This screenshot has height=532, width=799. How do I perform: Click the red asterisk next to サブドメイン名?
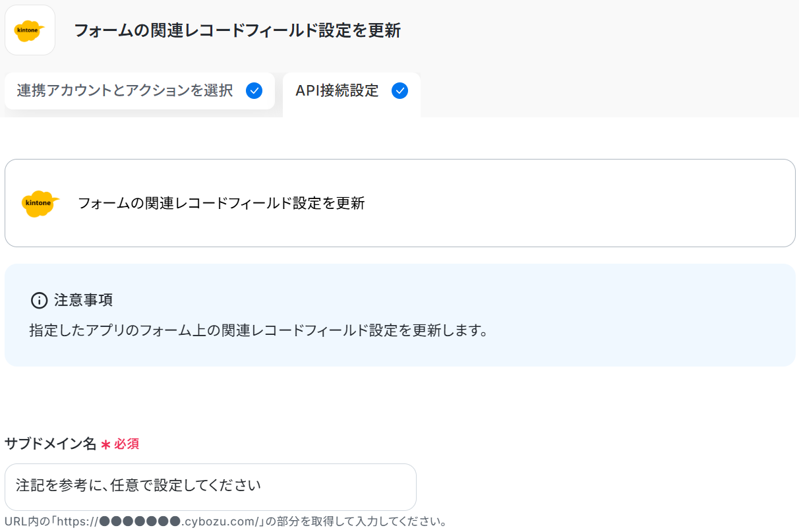tap(105, 445)
